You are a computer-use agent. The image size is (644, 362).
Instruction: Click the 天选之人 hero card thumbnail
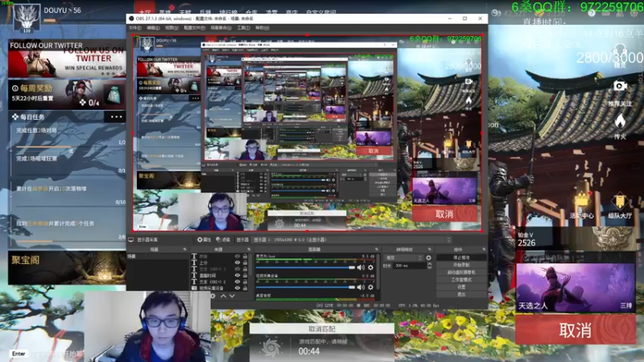point(576,288)
